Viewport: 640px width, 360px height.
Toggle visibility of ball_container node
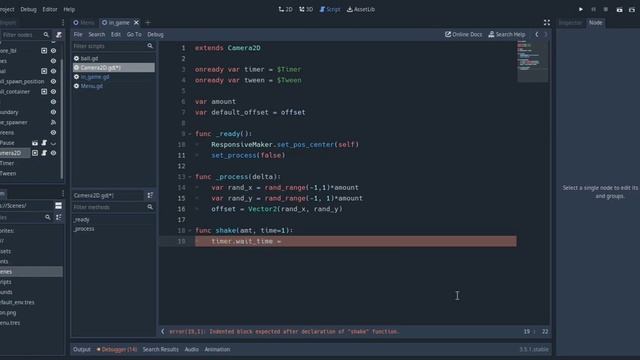(x=53, y=92)
